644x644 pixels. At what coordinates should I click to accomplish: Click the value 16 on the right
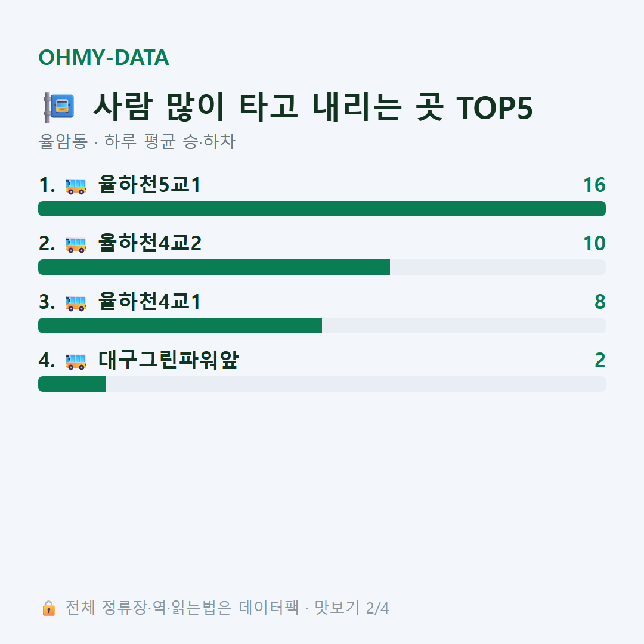pos(595,185)
